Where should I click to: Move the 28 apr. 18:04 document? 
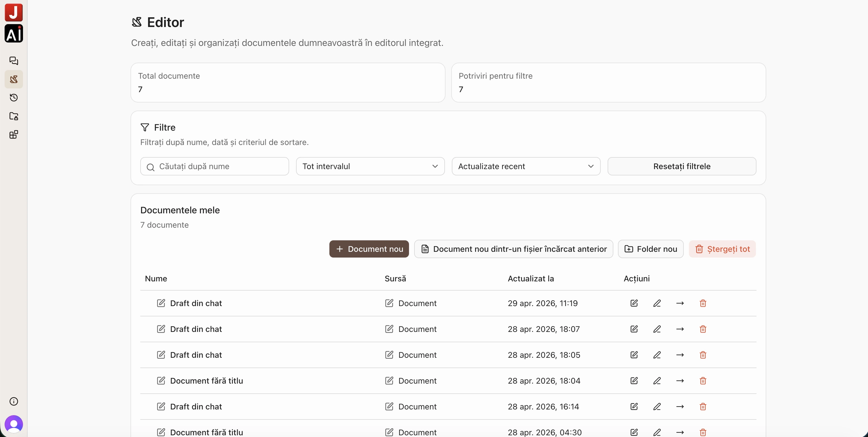click(x=680, y=380)
